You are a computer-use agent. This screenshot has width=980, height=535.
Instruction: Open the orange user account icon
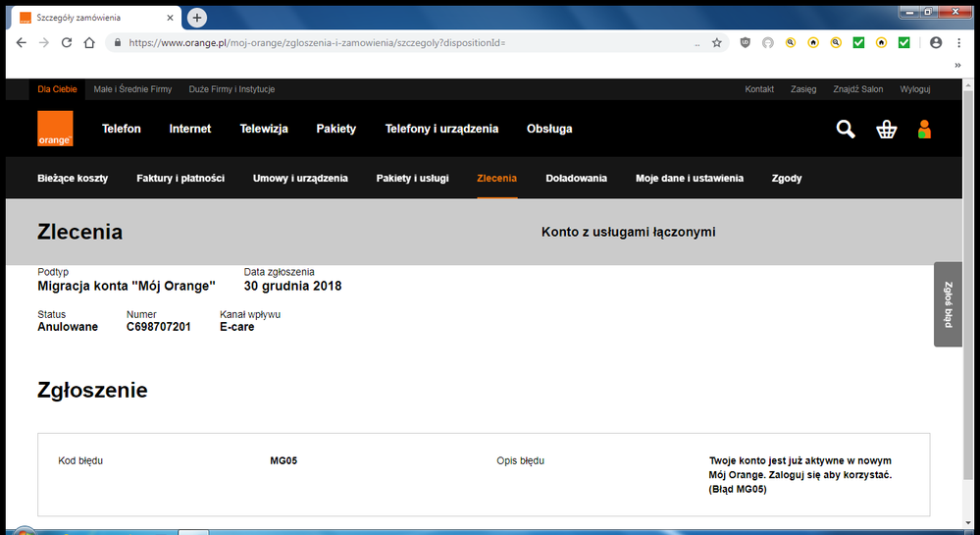click(x=924, y=129)
